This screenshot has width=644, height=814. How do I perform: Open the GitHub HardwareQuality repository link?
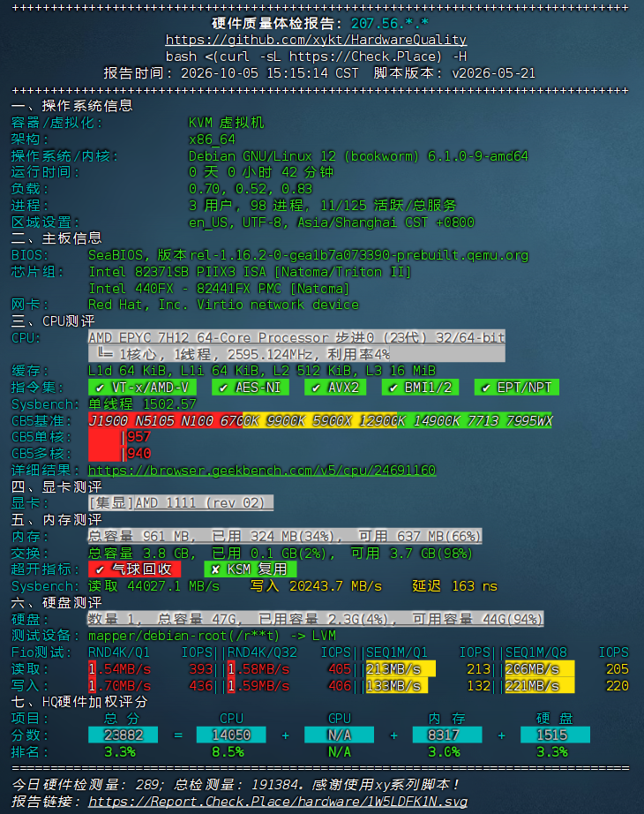click(x=316, y=40)
